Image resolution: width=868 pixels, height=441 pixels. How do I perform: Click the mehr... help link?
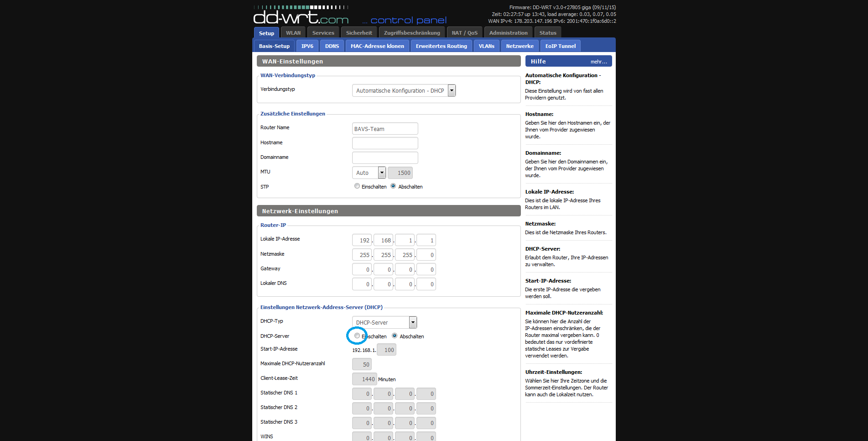tap(598, 62)
